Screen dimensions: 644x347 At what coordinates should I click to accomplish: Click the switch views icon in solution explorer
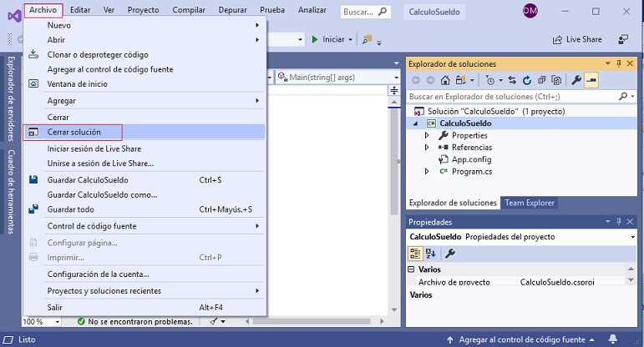click(460, 80)
